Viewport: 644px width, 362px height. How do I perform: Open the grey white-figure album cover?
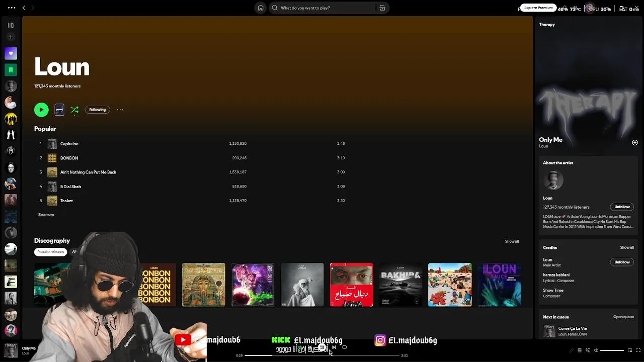[302, 285]
